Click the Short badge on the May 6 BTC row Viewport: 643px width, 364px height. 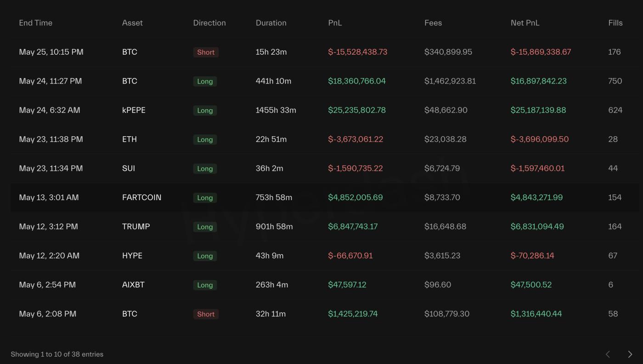pyautogui.click(x=206, y=314)
